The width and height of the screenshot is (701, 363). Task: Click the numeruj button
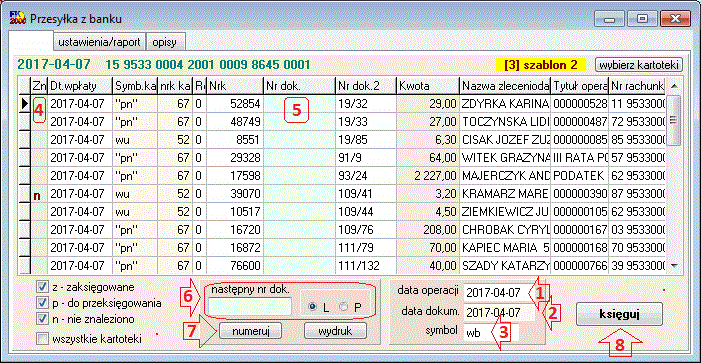(250, 331)
